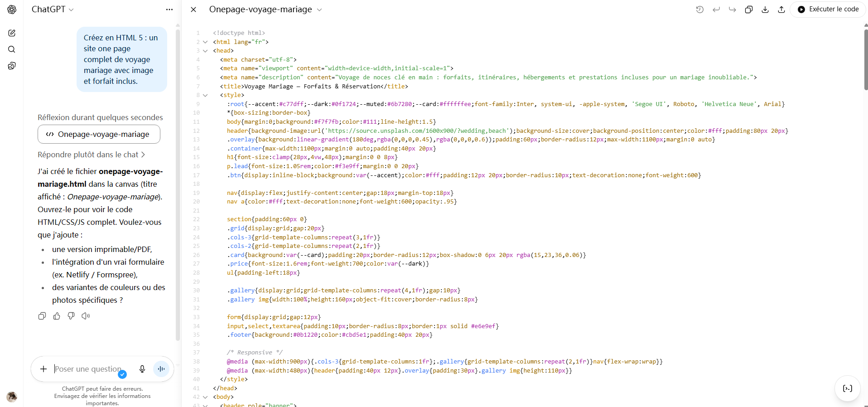Expand Réflexion durant quelques secondes
The width and height of the screenshot is (868, 407).
[100, 117]
